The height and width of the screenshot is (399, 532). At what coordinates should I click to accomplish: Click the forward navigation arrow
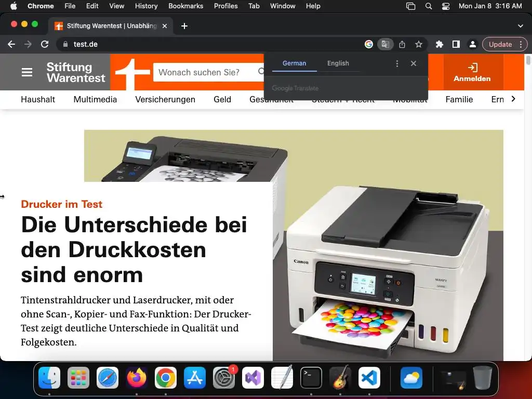pyautogui.click(x=28, y=44)
